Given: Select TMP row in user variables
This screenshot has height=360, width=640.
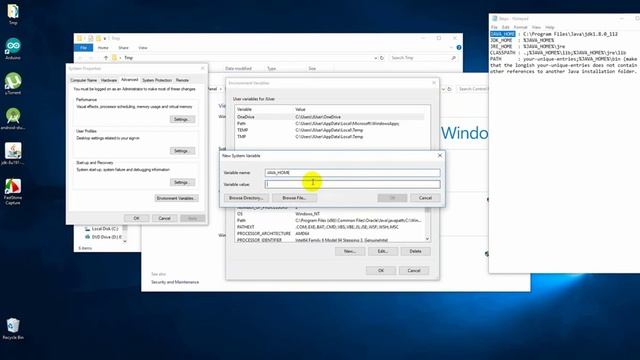Looking at the screenshot, I should coord(330,136).
